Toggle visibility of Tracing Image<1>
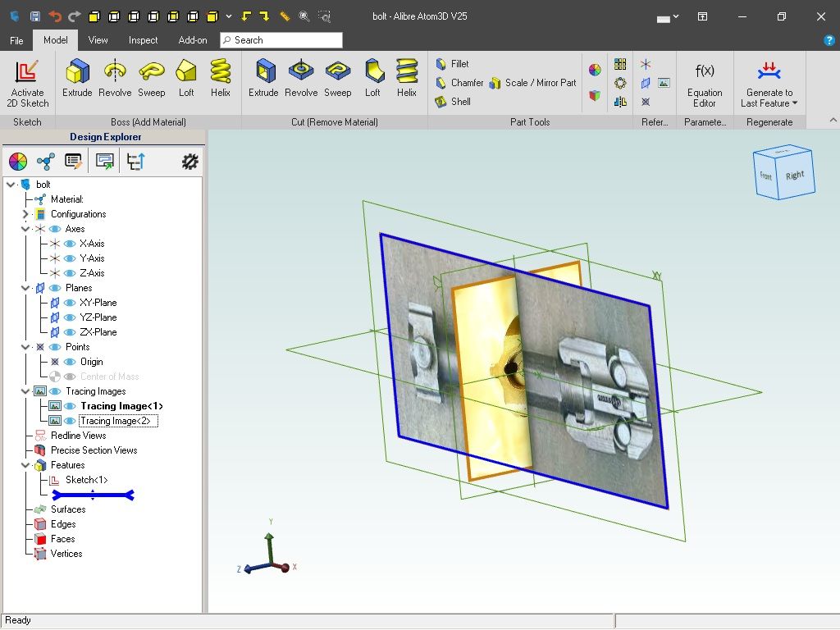This screenshot has width=840, height=630. tap(71, 406)
